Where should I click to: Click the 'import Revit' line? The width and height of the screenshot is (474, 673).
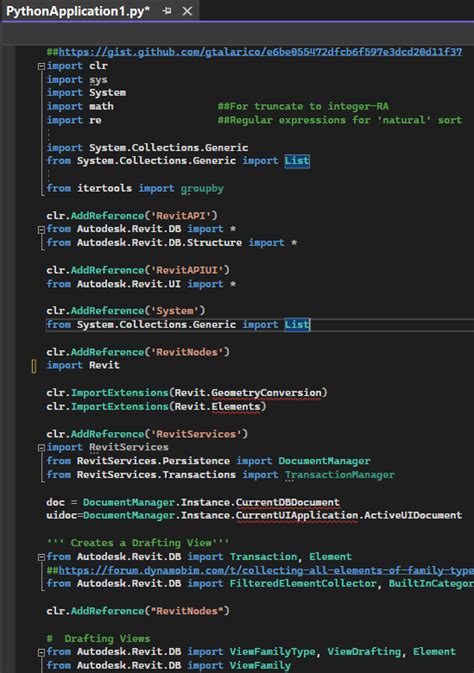[83, 365]
